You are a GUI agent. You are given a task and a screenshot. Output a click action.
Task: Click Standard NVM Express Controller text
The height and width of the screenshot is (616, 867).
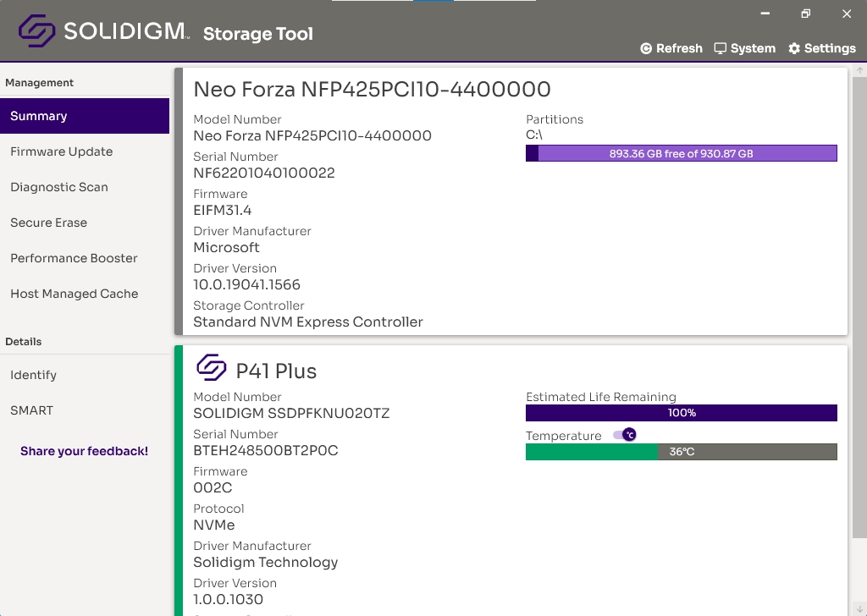[x=308, y=322]
